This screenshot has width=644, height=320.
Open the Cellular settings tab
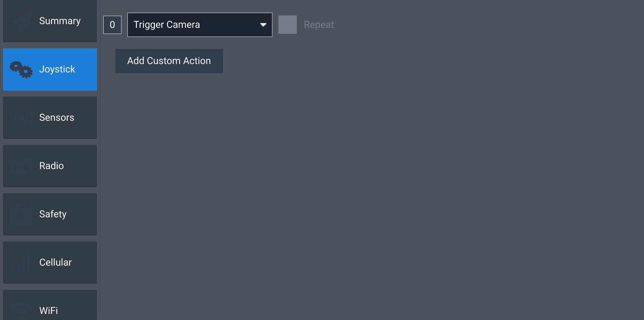(x=55, y=263)
